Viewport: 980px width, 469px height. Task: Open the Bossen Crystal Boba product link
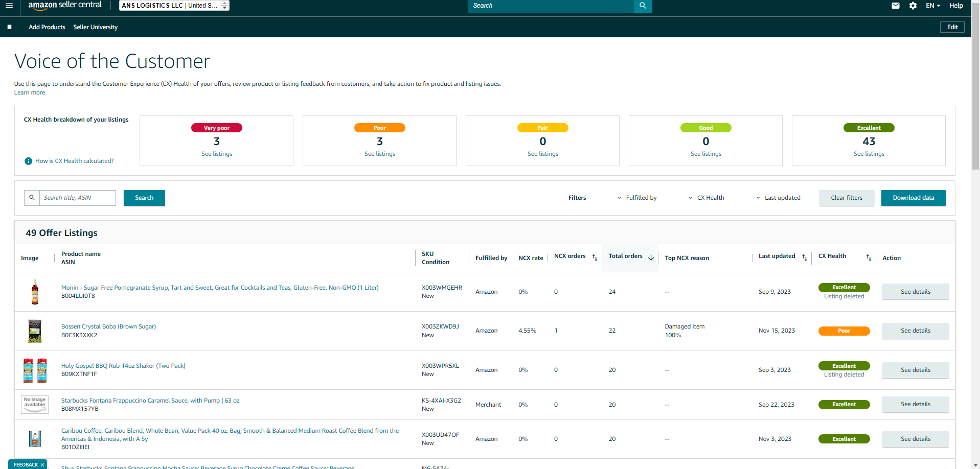(x=108, y=326)
